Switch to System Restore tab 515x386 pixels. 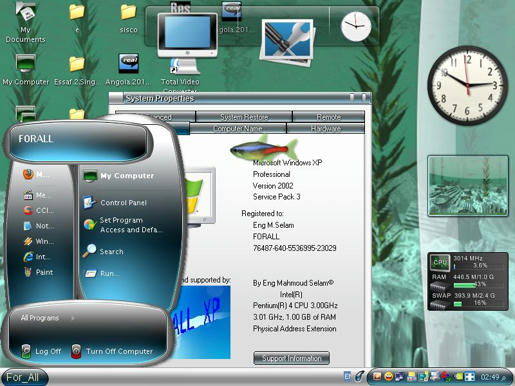coord(244,117)
